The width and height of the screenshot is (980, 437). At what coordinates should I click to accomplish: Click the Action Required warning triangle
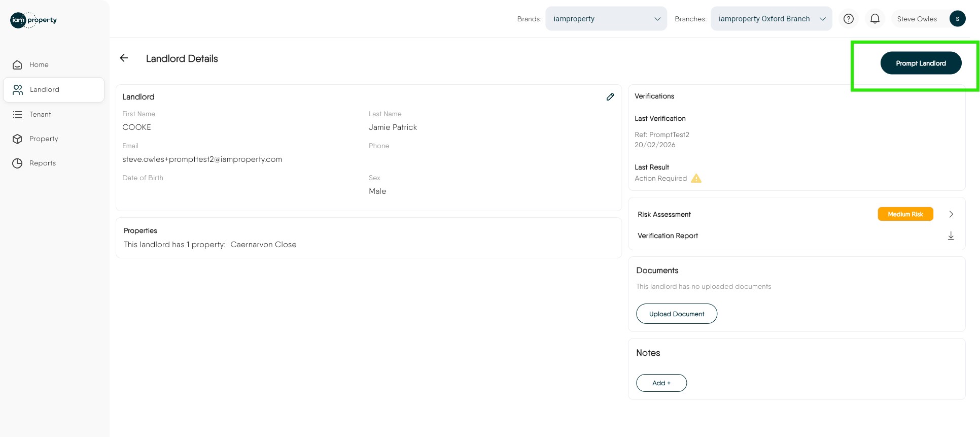click(696, 179)
